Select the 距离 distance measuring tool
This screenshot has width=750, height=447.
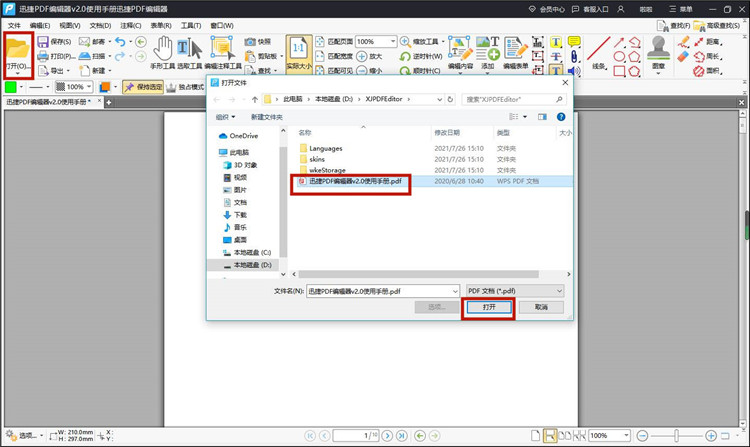coord(708,42)
